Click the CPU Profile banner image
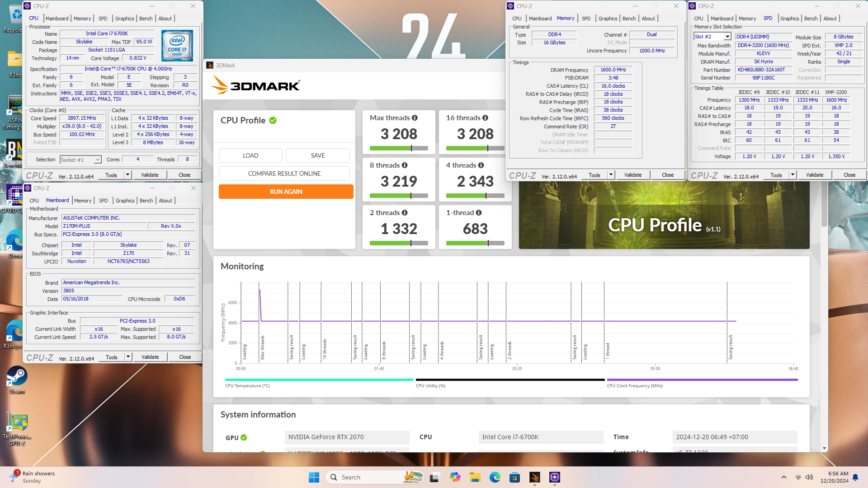The image size is (868, 488). [664, 215]
